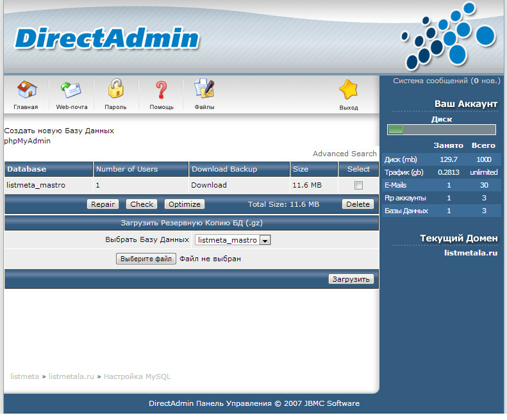Click the Repair button

(103, 204)
